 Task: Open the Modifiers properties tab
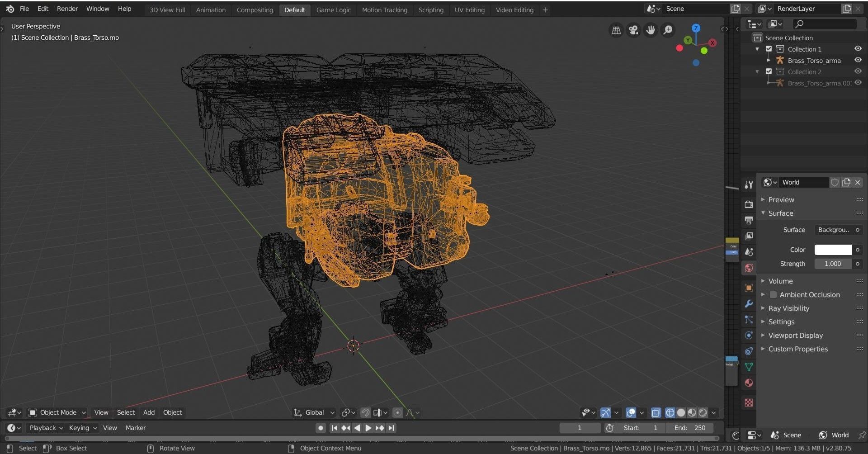tap(749, 303)
